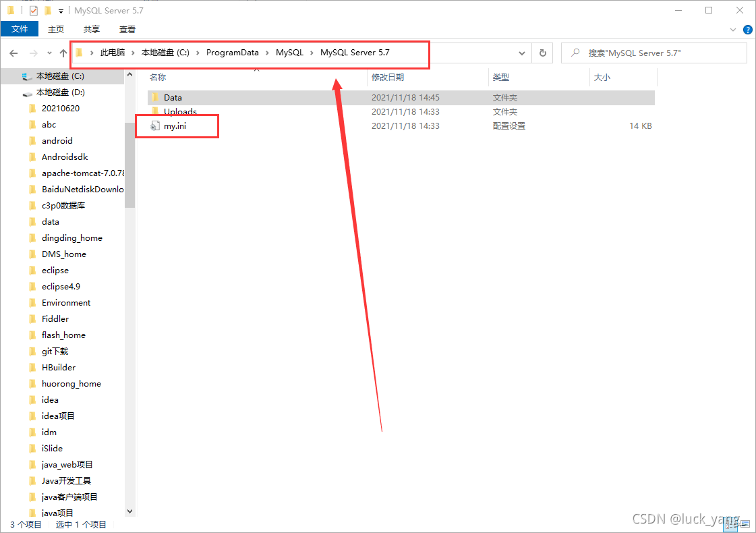756x533 pixels.
Task: Open the 查看 ribbon tab
Action: [127, 30]
